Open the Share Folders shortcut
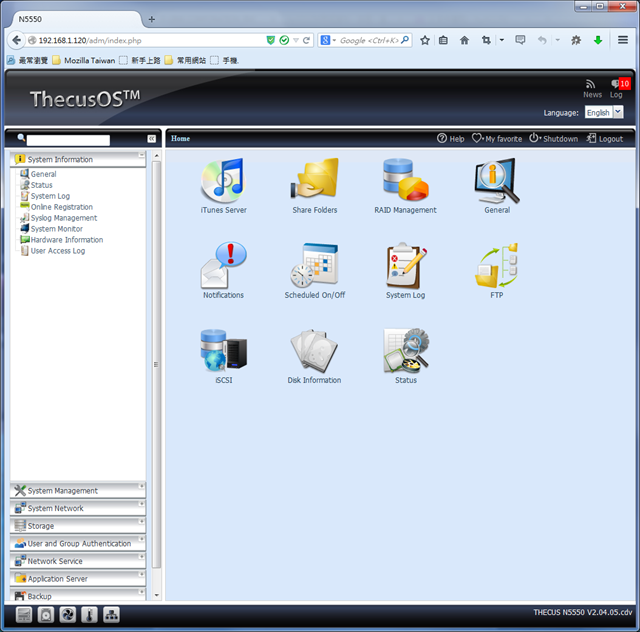The height and width of the screenshot is (632, 640). tap(315, 180)
